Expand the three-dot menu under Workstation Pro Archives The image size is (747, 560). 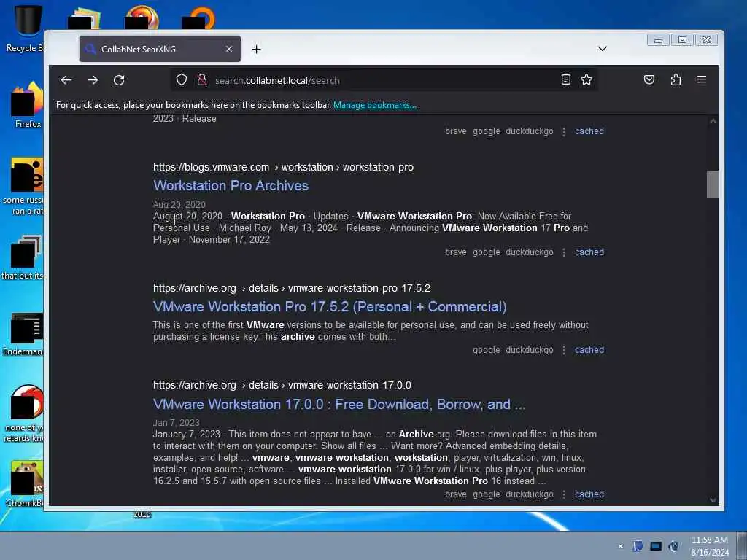[x=564, y=252]
